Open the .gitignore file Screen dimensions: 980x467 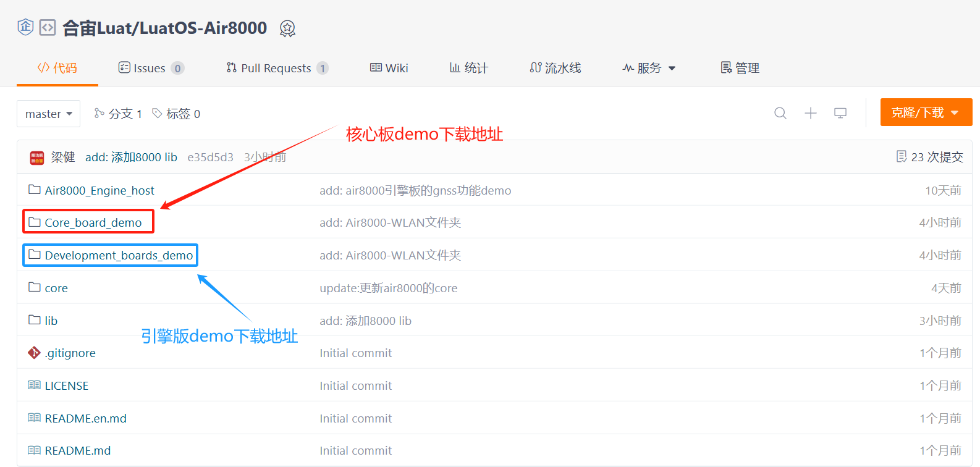70,353
